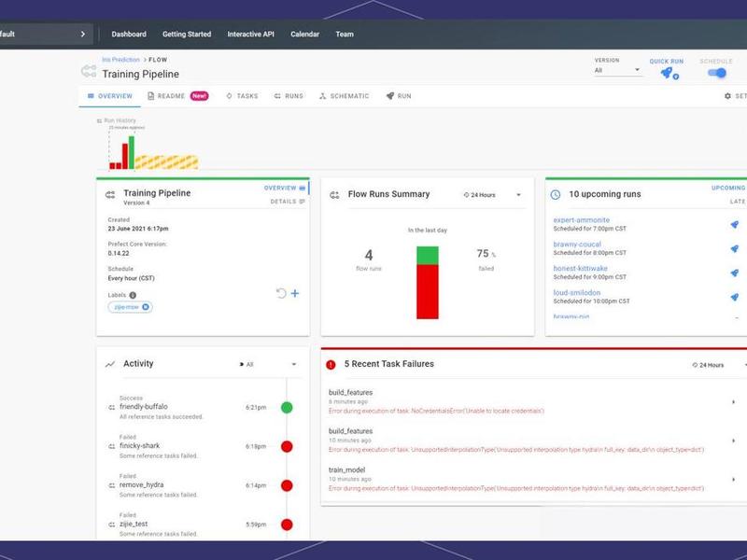Open the Activity filter All dropdown
Image resolution: width=747 pixels, height=560 pixels.
[268, 364]
